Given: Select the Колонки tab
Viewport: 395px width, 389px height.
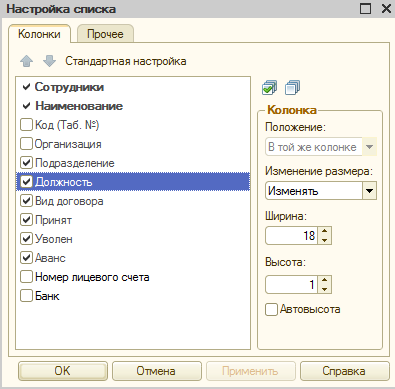Looking at the screenshot, I should click(x=39, y=34).
